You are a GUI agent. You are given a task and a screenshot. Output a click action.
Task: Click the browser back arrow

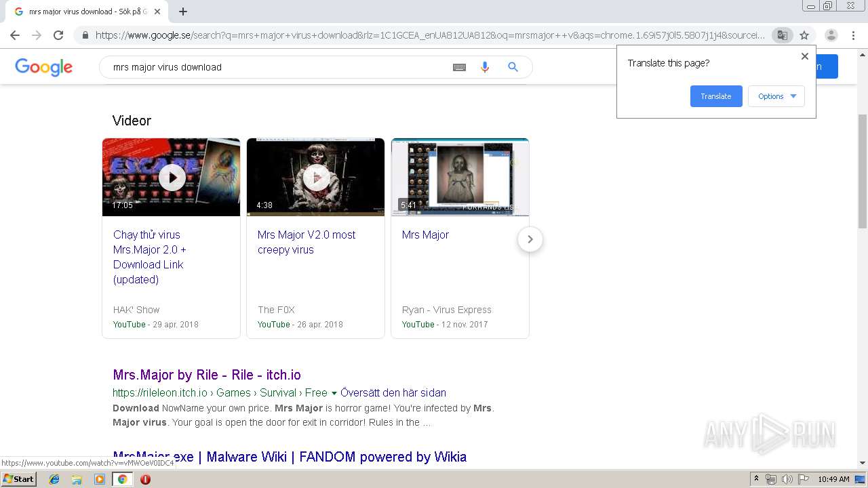tap(15, 35)
